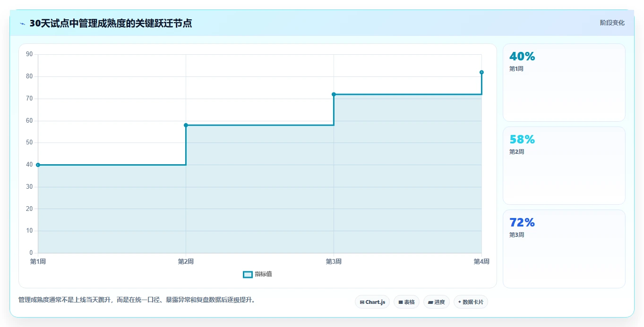The width and height of the screenshot is (644, 327).
Task: Select the Chart.js tag pill
Action: (372, 302)
